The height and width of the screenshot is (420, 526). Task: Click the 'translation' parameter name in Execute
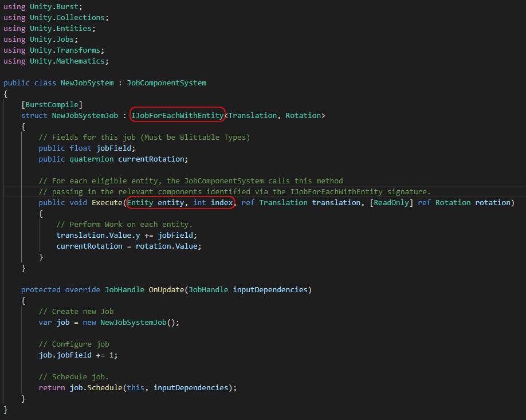click(x=336, y=203)
